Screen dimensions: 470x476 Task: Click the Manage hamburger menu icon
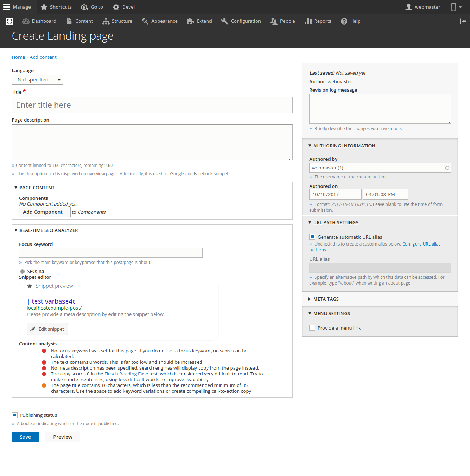tap(7, 7)
